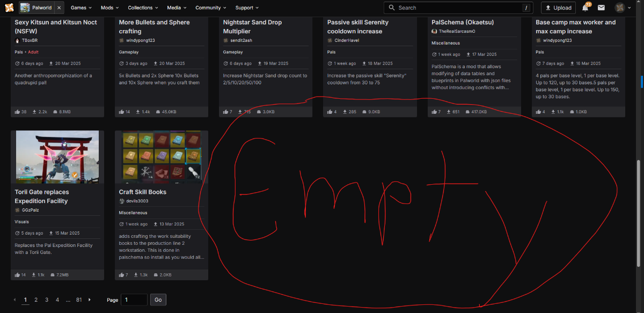Image resolution: width=644 pixels, height=313 pixels.
Task: Click author name CinderHavel
Action: [347, 40]
